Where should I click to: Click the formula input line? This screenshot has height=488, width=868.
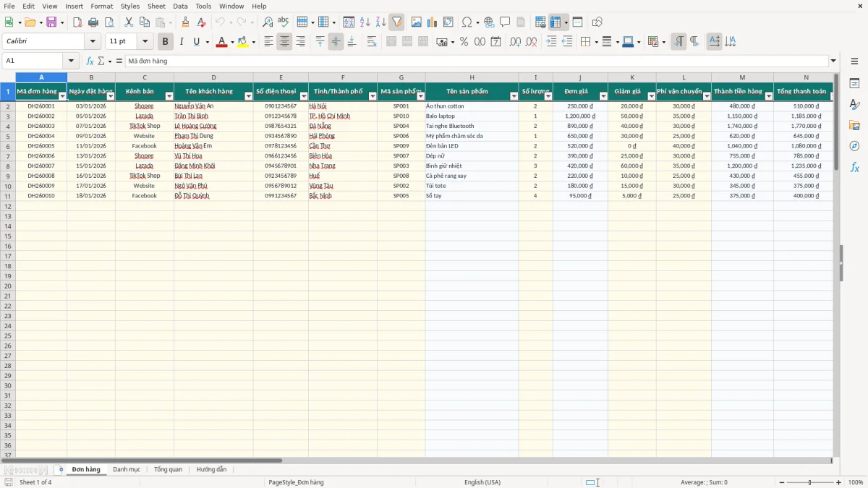[477, 61]
